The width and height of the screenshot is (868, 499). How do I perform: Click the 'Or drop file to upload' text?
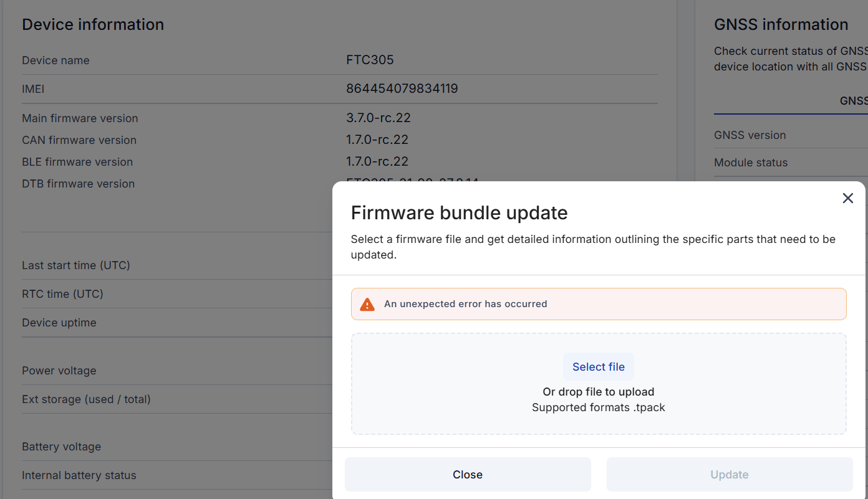pyautogui.click(x=599, y=392)
